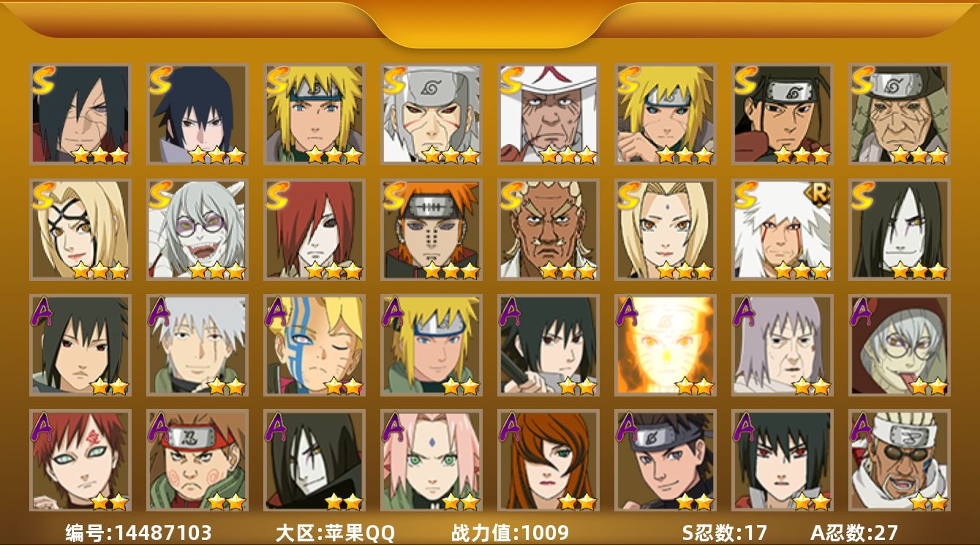This screenshot has width=980, height=545.
Task: Select the silver-haired Kakashi A-rank card
Action: click(197, 345)
